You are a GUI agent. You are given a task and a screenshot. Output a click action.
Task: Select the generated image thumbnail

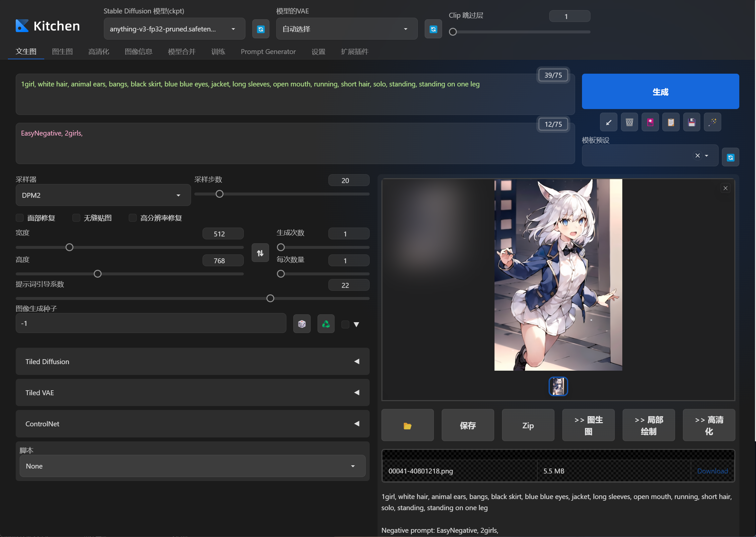click(558, 386)
